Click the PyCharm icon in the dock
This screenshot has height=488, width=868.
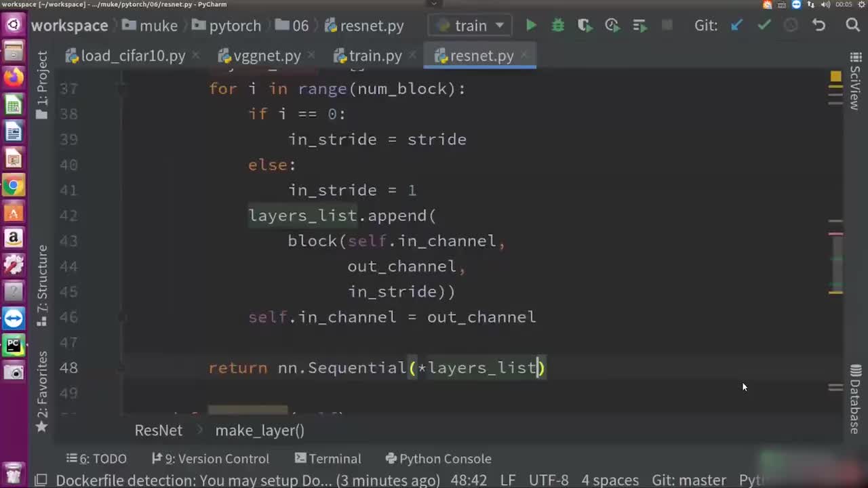click(x=14, y=345)
